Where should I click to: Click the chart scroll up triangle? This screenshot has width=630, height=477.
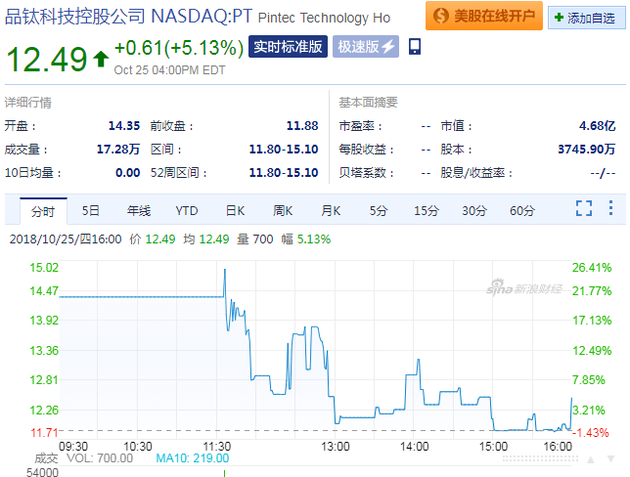point(591,459)
